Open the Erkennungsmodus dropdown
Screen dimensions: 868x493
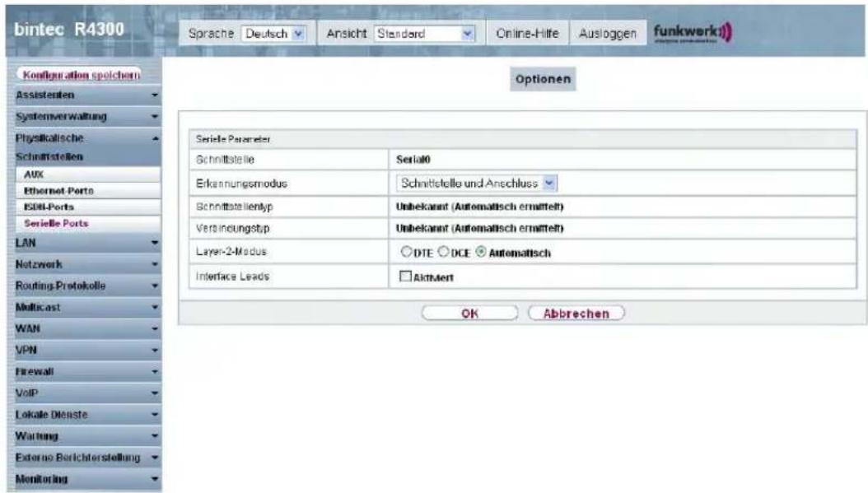click(x=477, y=184)
